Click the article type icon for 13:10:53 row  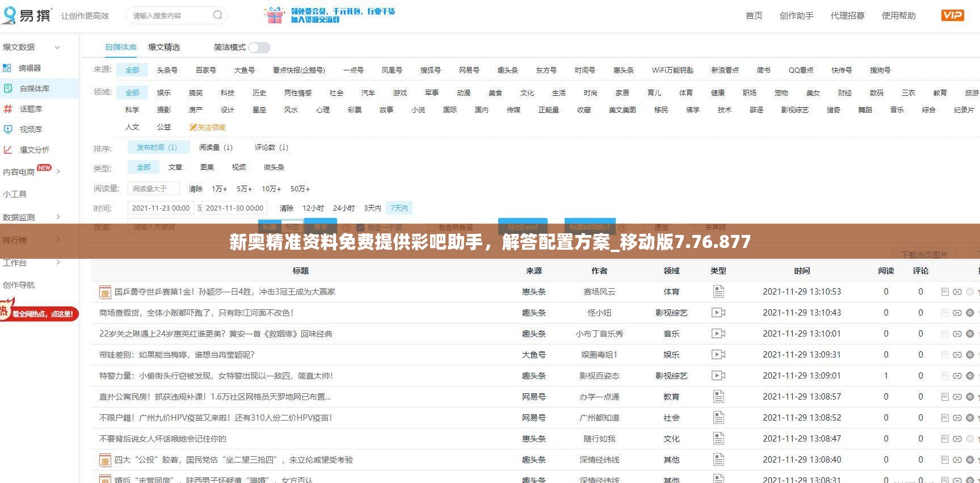click(x=718, y=292)
